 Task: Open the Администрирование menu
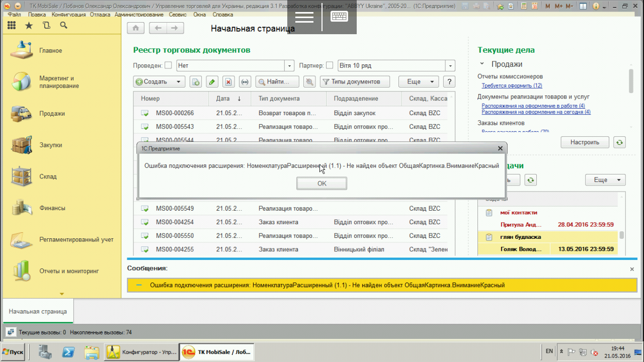[139, 15]
